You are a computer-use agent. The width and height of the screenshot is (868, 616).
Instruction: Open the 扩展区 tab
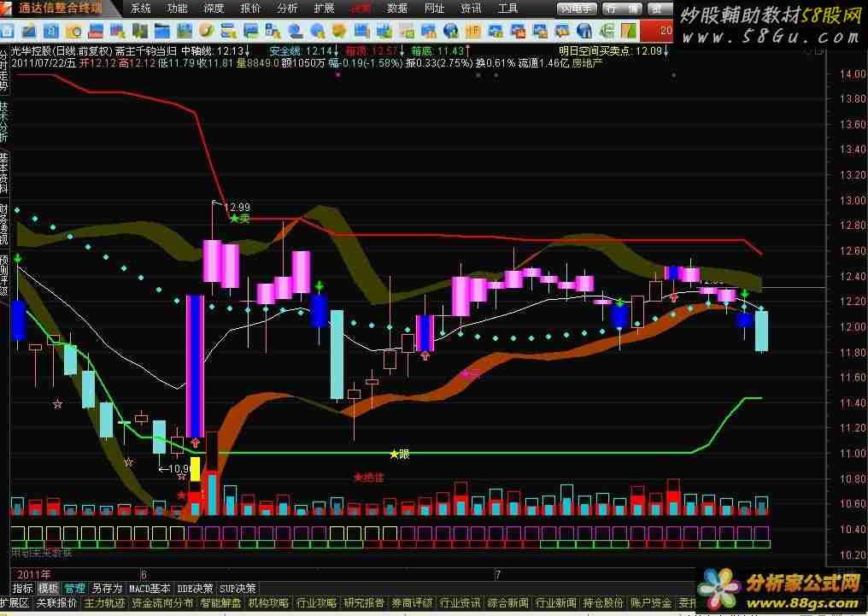pos(15,602)
